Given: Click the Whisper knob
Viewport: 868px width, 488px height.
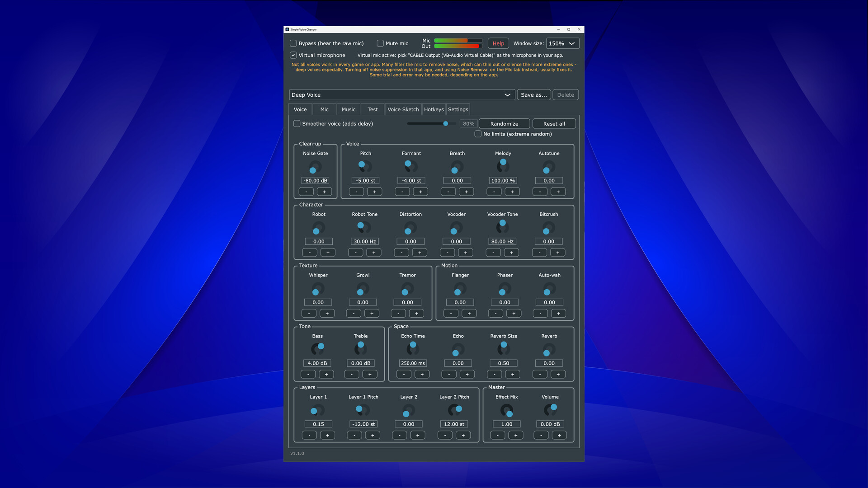Looking at the screenshot, I should 318,289.
